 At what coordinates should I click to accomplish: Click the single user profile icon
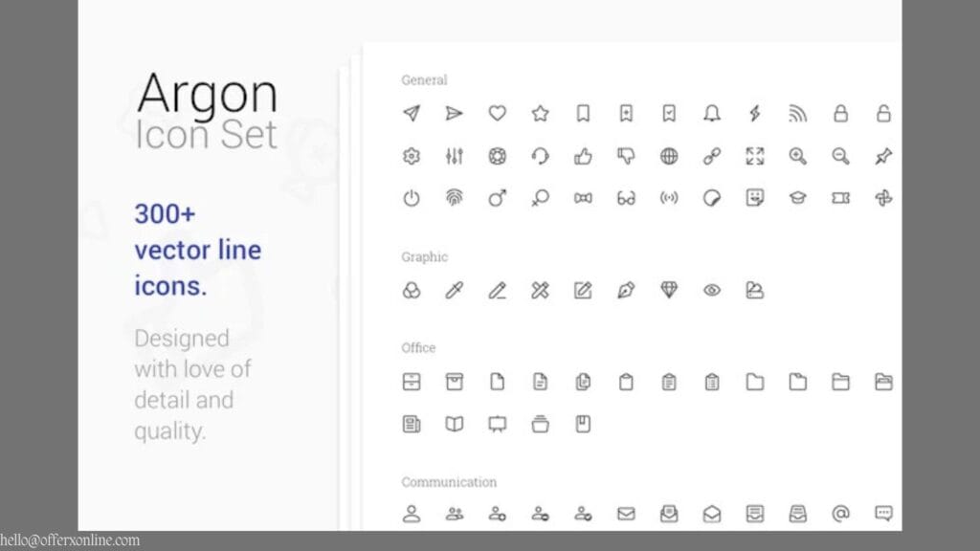click(x=412, y=514)
